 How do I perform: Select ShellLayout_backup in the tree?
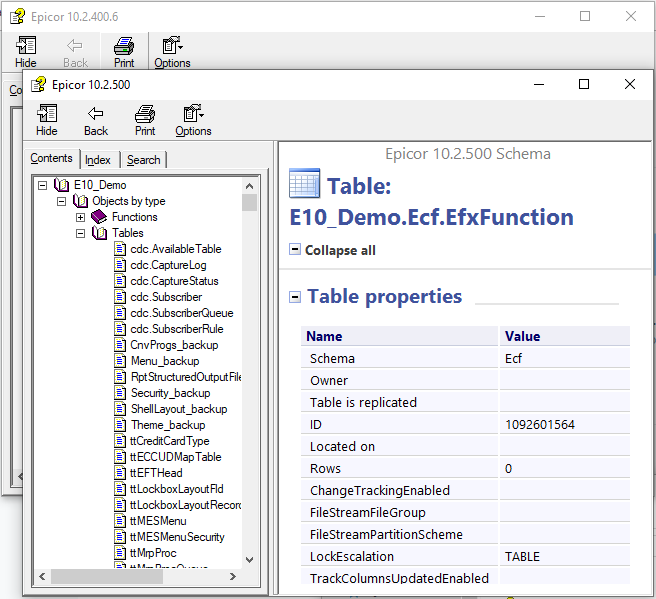coord(179,409)
